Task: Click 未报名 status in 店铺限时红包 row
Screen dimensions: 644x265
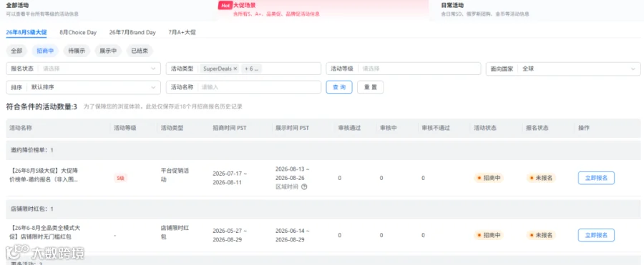Action: pos(542,235)
